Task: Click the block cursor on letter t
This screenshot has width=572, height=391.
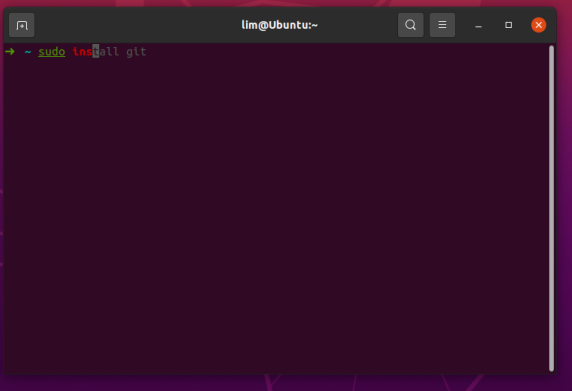Action: click(96, 51)
